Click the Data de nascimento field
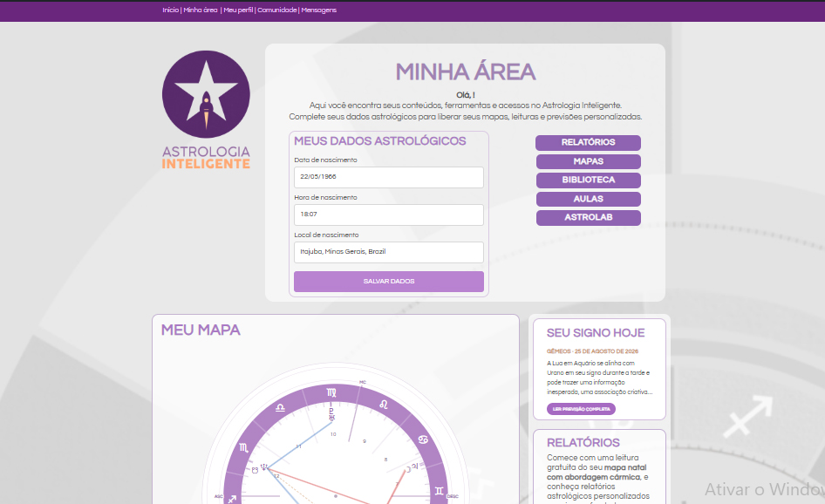 tap(389, 177)
